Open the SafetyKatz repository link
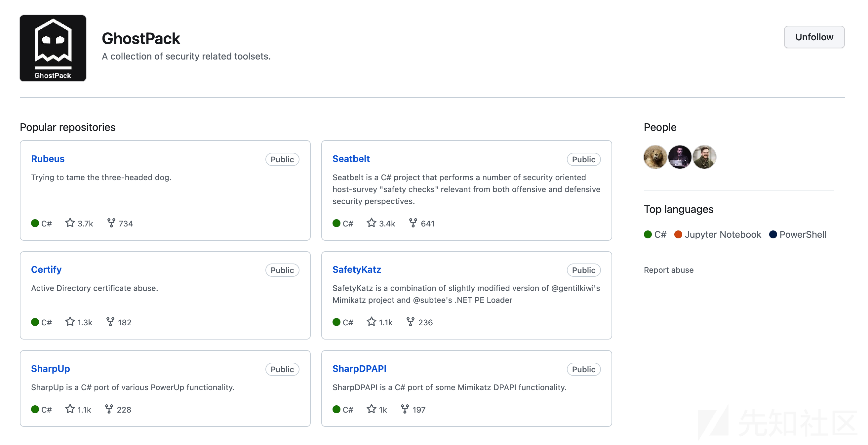This screenshot has height=445, width=868. pos(357,269)
